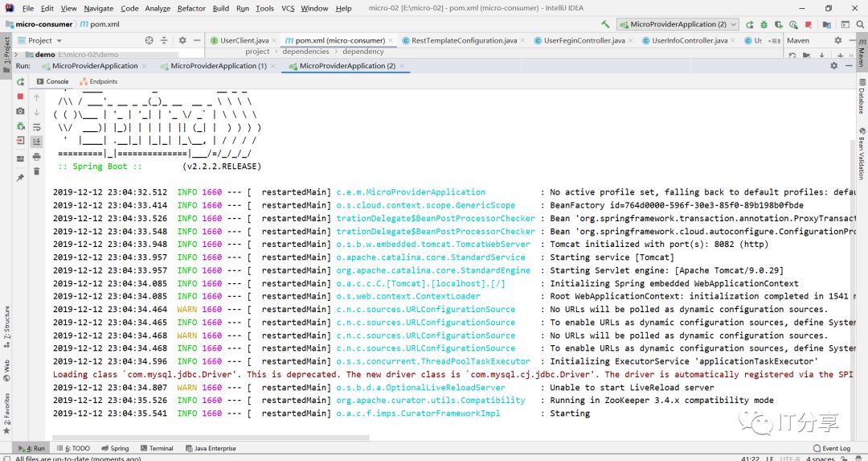
Task: Show the hidden editor tabs list
Action: point(775,41)
